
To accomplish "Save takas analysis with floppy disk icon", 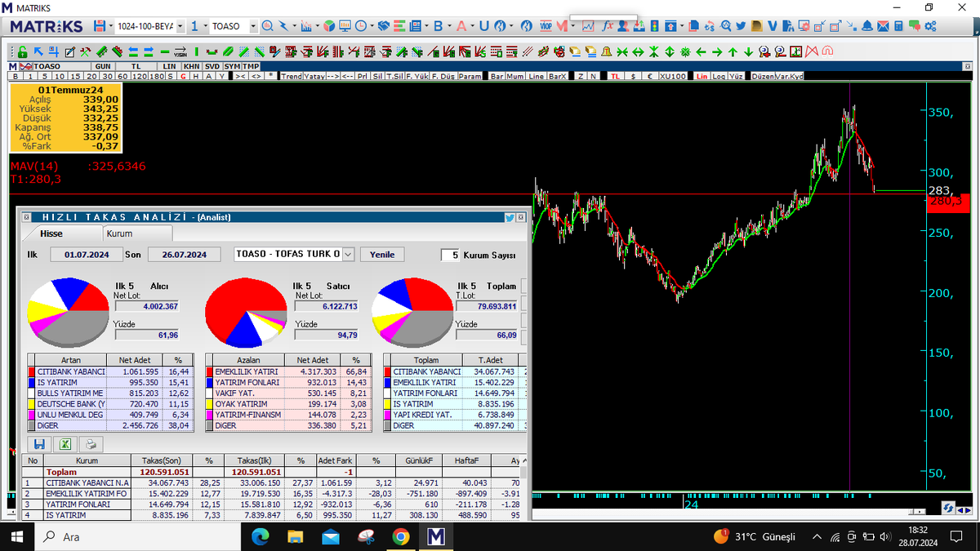I will (38, 444).
